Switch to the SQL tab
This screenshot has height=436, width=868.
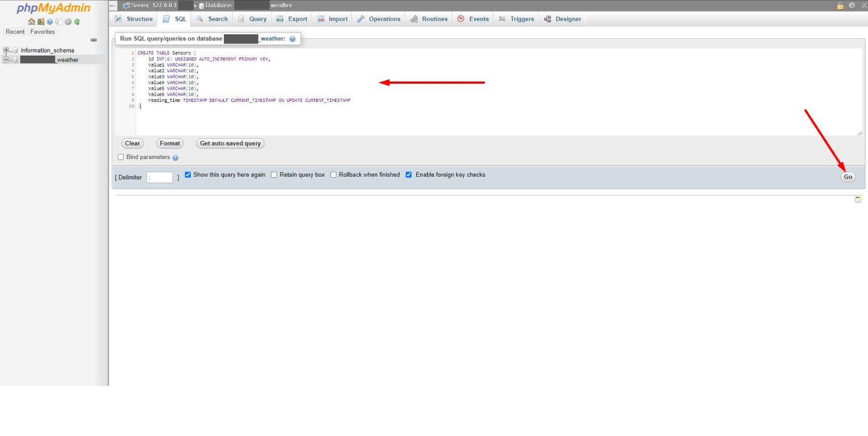pos(175,19)
